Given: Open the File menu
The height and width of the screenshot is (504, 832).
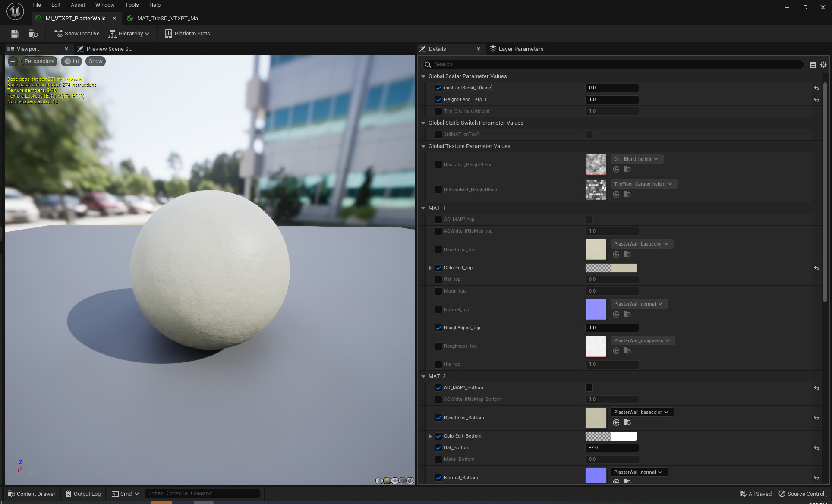Looking at the screenshot, I should pyautogui.click(x=37, y=5).
